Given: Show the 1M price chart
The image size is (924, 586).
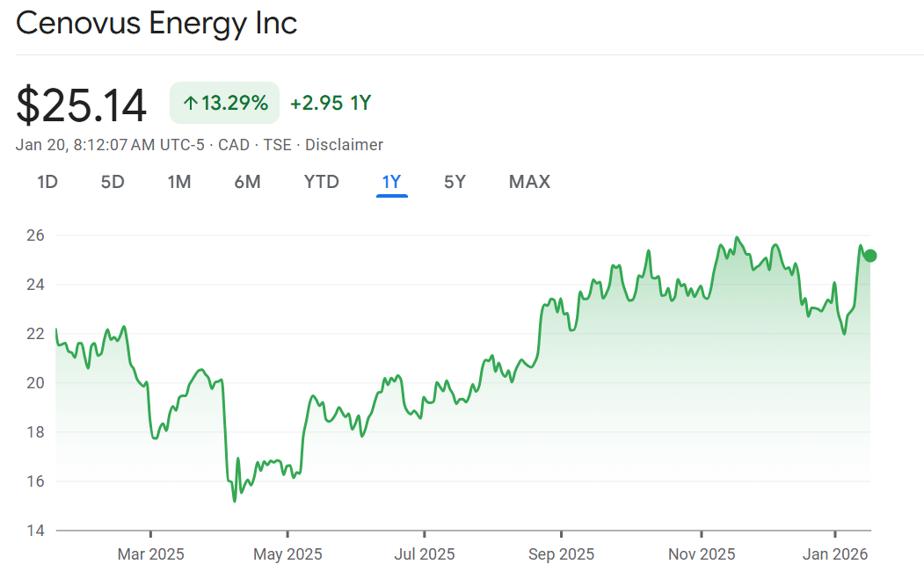Looking at the screenshot, I should coord(179,182).
